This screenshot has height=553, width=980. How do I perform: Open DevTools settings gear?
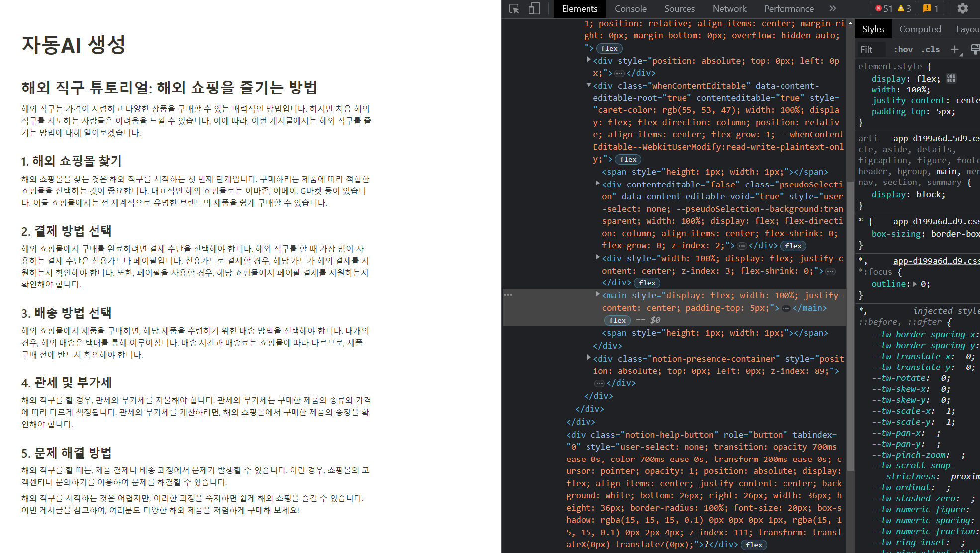[x=963, y=9]
